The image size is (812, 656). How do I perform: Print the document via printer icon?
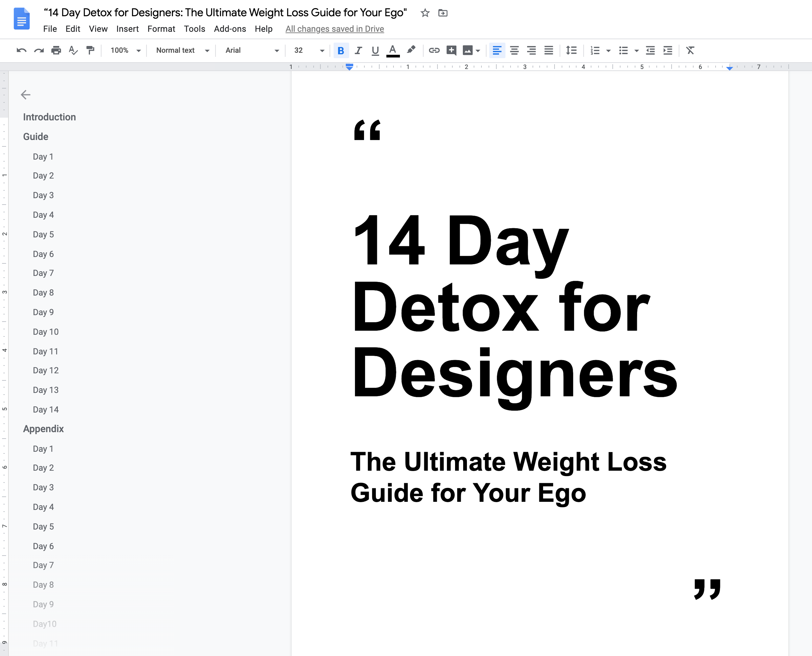click(x=56, y=50)
